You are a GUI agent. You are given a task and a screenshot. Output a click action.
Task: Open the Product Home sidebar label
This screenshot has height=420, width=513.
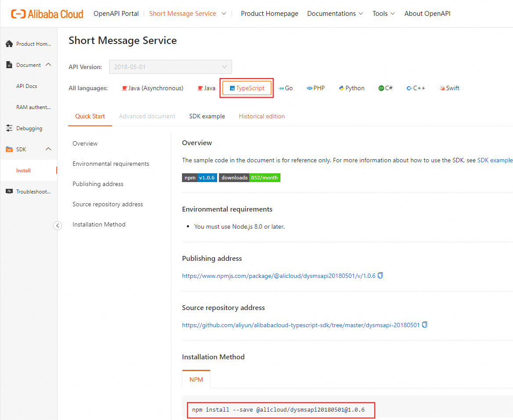pyautogui.click(x=34, y=44)
